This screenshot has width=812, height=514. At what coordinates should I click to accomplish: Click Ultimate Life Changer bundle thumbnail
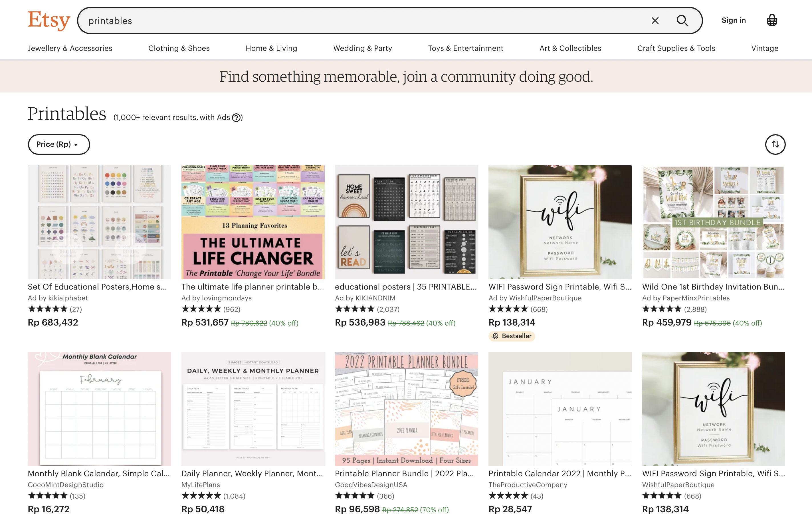[x=253, y=222]
